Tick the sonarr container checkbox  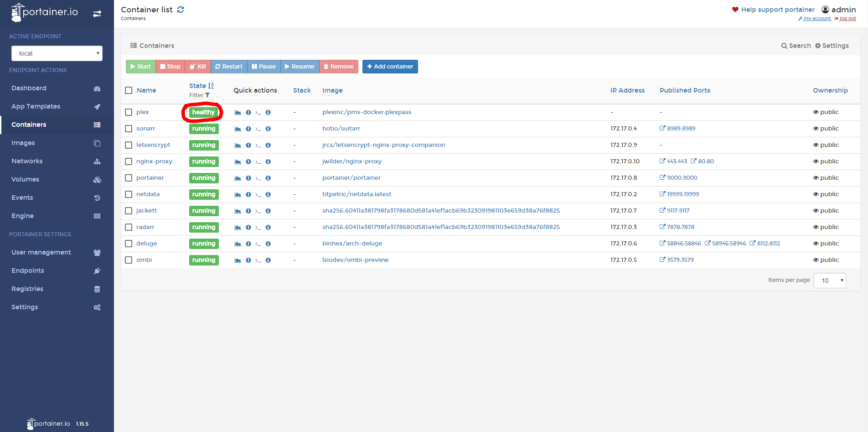(129, 129)
